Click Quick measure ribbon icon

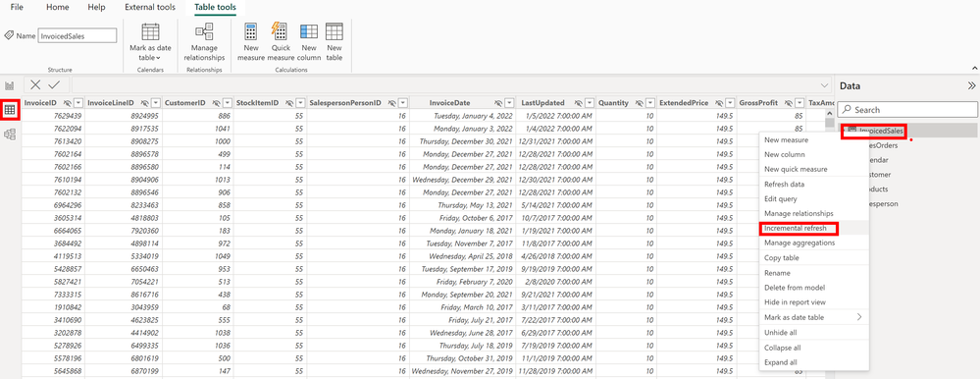pyautogui.click(x=280, y=42)
